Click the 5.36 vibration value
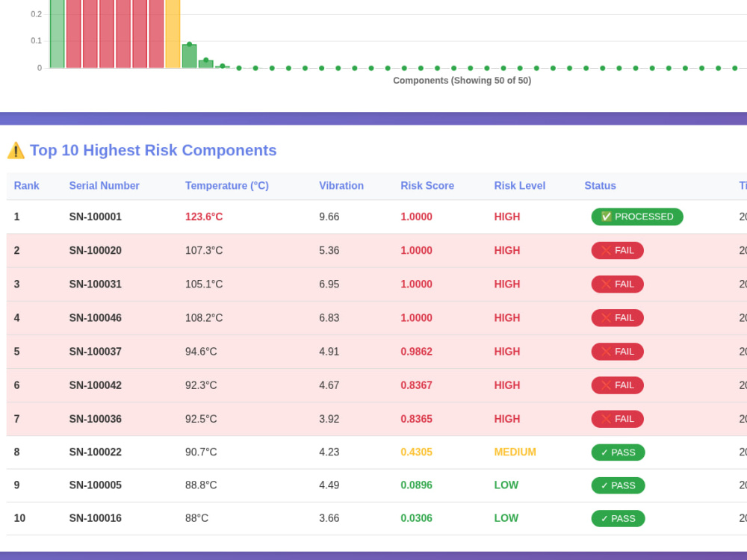Viewport: 747px width, 560px height. 329,250
